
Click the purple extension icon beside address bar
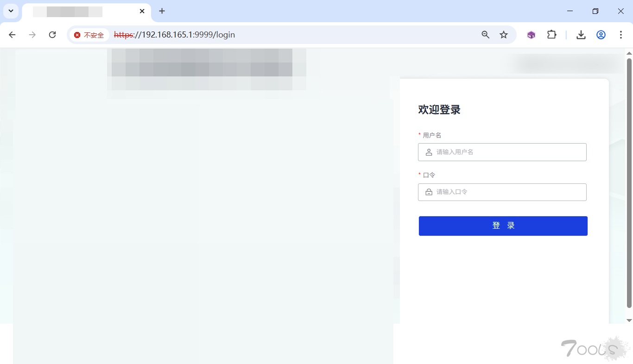tap(531, 35)
